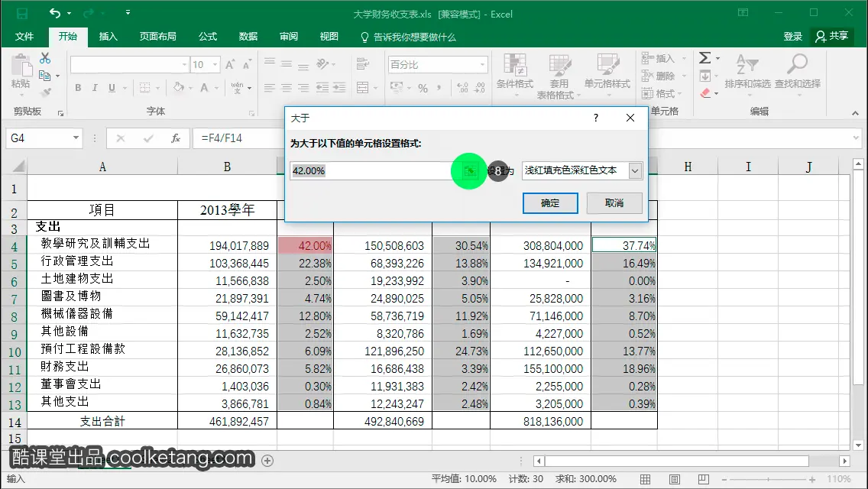Click the range selector icon in dialog
Viewport: 868px width, 489px height.
pyautogui.click(x=469, y=171)
